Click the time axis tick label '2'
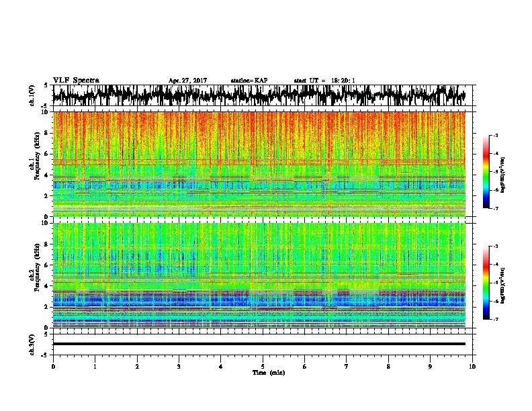The height and width of the screenshot is (411, 532). (137, 367)
